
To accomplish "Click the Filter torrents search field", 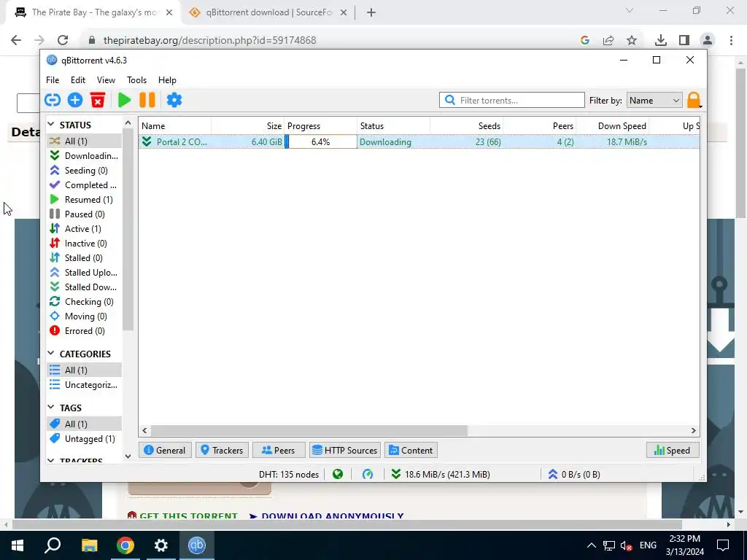I will (x=511, y=101).
